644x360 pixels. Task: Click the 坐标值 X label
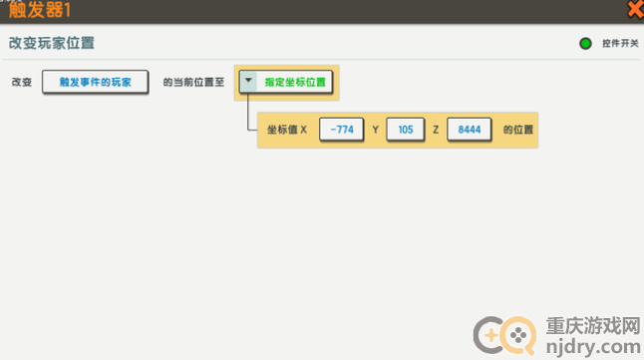click(x=287, y=130)
